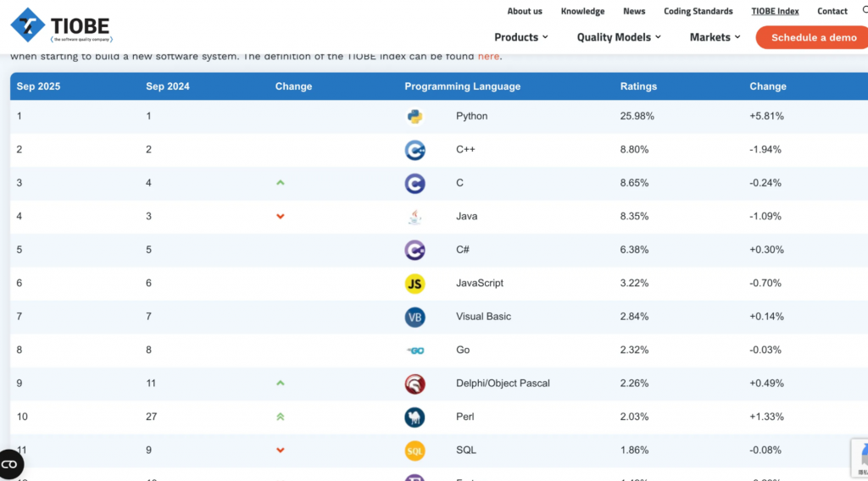
Task: Click the Delphi/Object Pascal helmet icon
Action: point(415,384)
